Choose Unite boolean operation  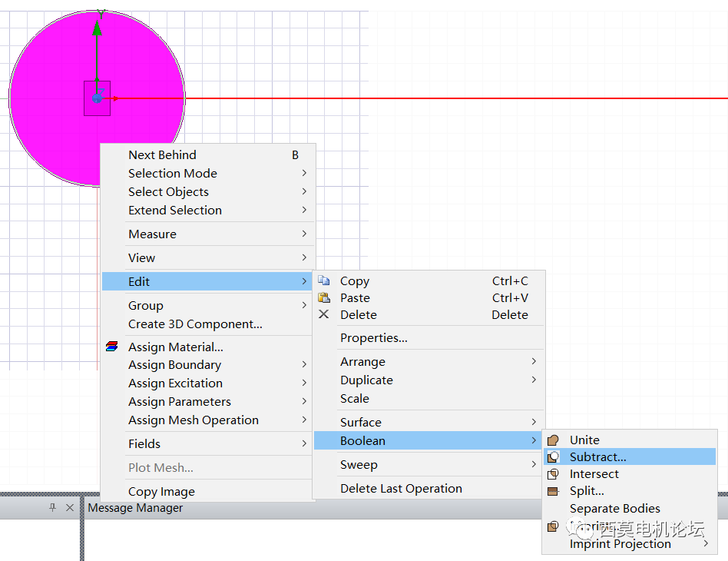[x=630, y=440]
